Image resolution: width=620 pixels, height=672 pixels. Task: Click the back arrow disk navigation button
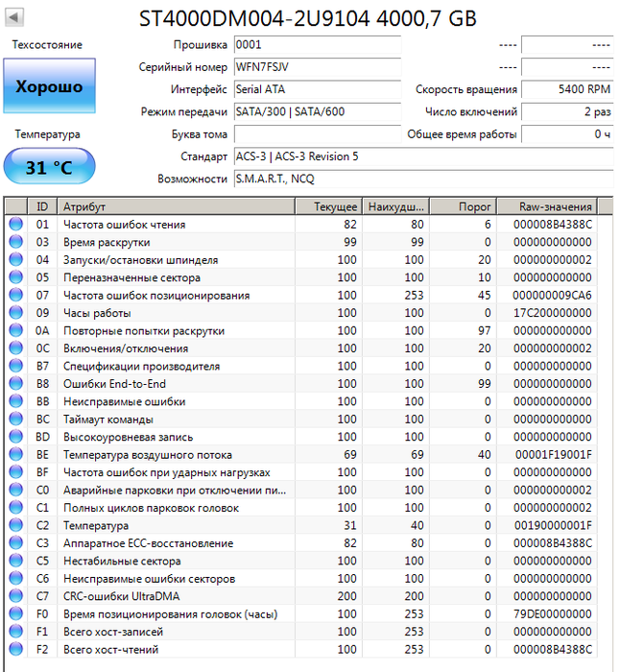coord(14,17)
